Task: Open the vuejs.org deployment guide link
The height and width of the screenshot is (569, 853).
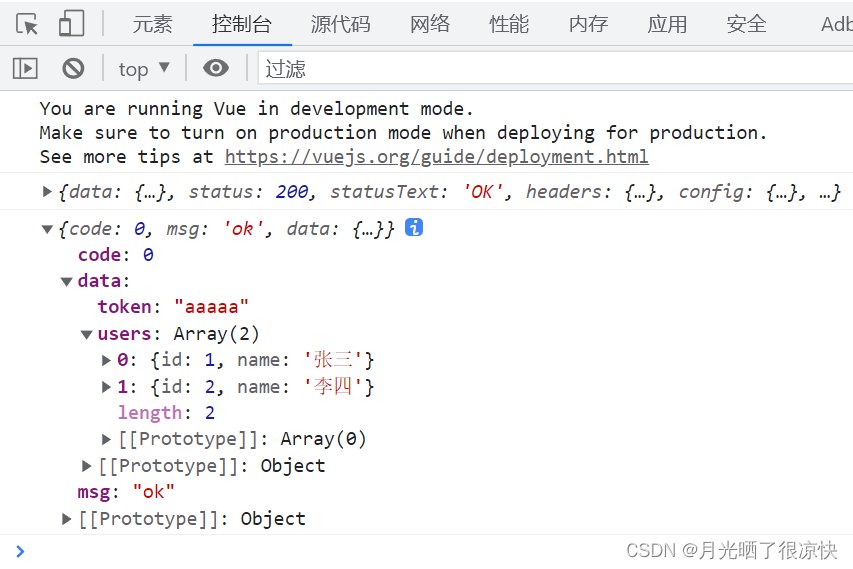Action: [x=436, y=157]
